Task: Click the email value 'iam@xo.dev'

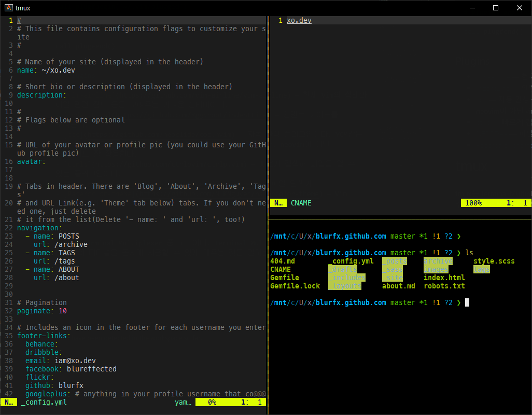Action: point(75,361)
